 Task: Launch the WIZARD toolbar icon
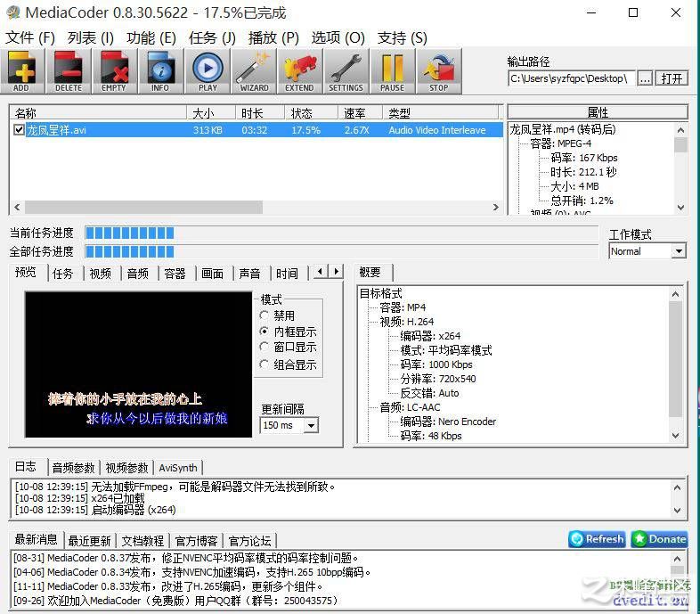[x=254, y=71]
